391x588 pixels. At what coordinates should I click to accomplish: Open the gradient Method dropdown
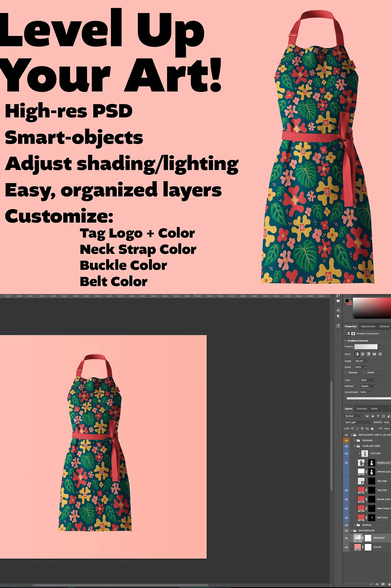point(368,386)
